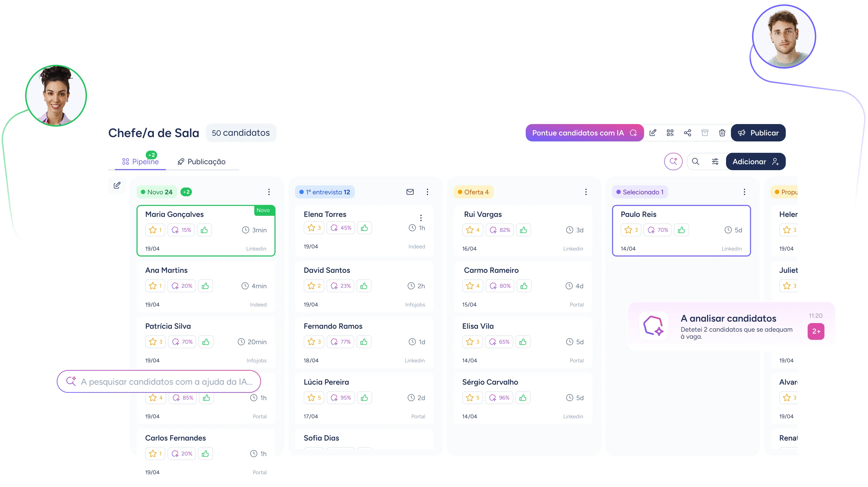Toggle thumbs up on Carmo Rameiro card
Image resolution: width=868 pixels, height=487 pixels.
(x=524, y=286)
